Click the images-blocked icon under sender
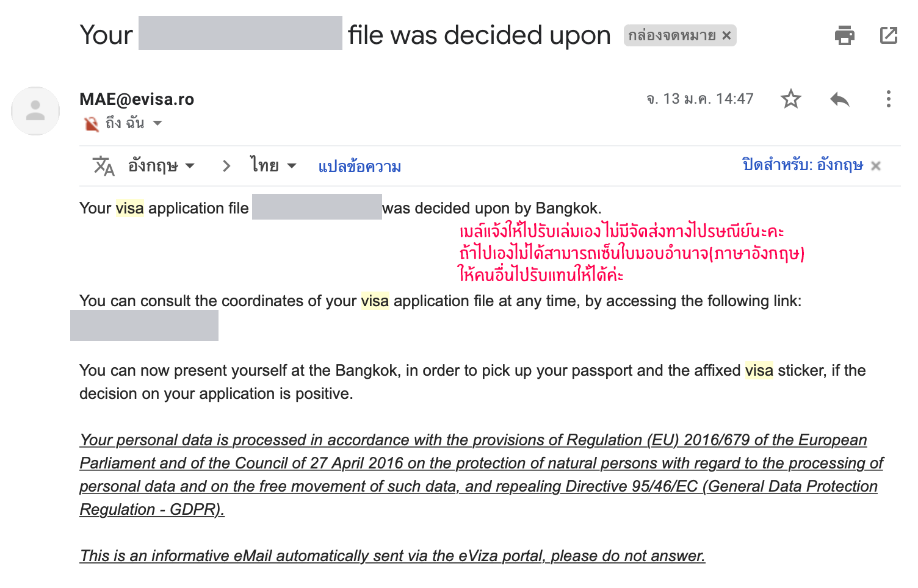The image size is (918, 588). (91, 124)
